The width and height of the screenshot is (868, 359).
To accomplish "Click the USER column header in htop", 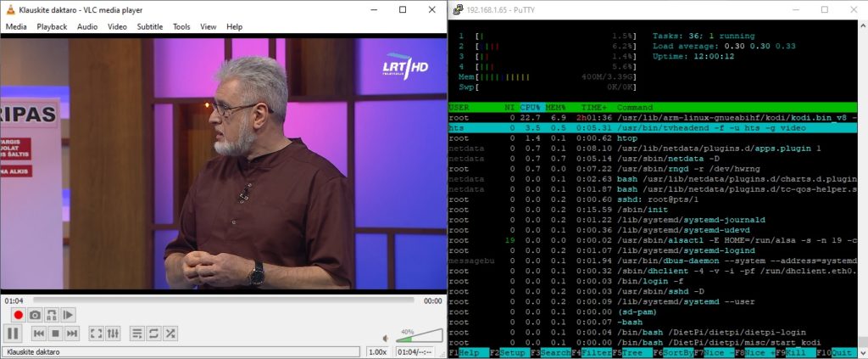I will click(x=459, y=108).
